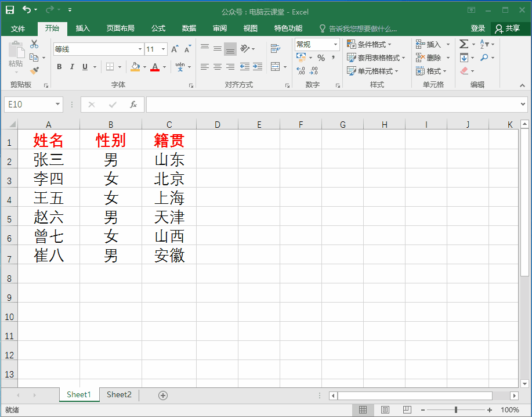
Task: Click the wén phonetic guide icon
Action: click(x=180, y=67)
